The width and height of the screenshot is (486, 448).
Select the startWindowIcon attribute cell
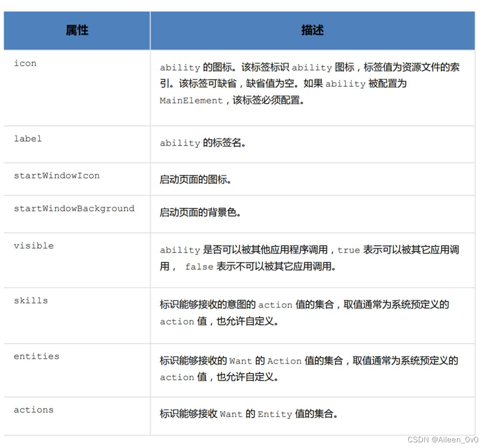point(77,179)
